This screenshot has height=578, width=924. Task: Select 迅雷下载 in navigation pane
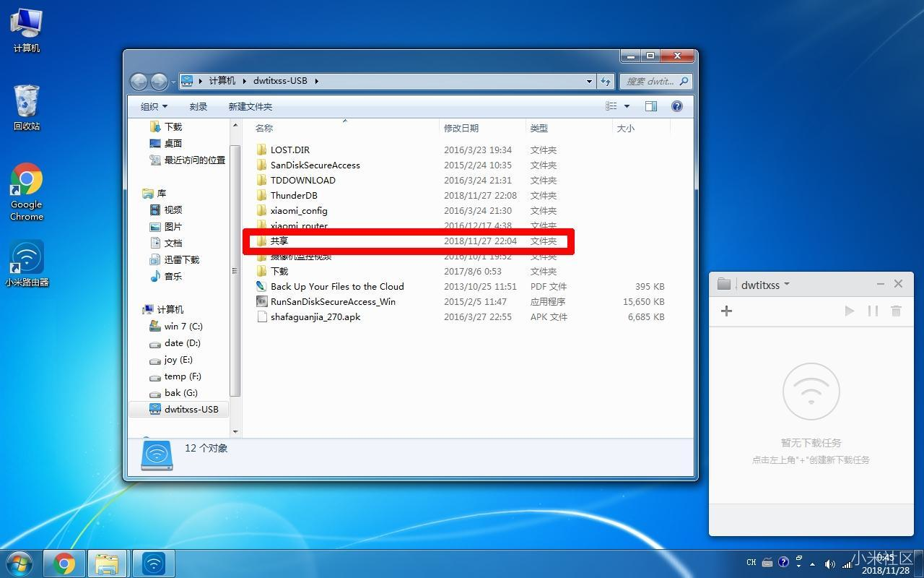pyautogui.click(x=174, y=259)
